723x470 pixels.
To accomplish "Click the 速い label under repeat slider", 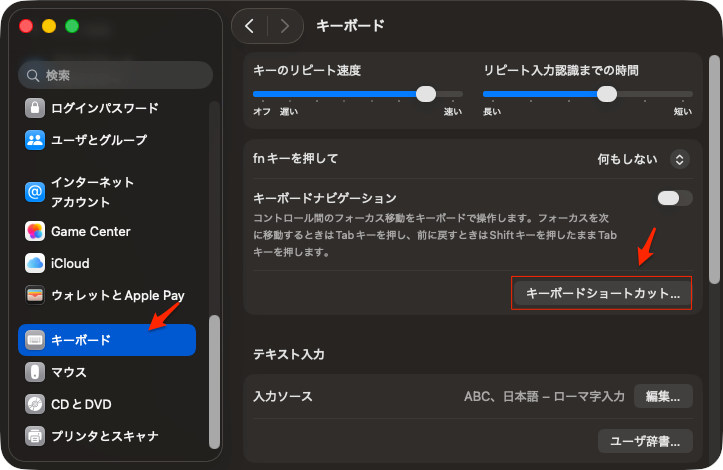I will (x=453, y=112).
